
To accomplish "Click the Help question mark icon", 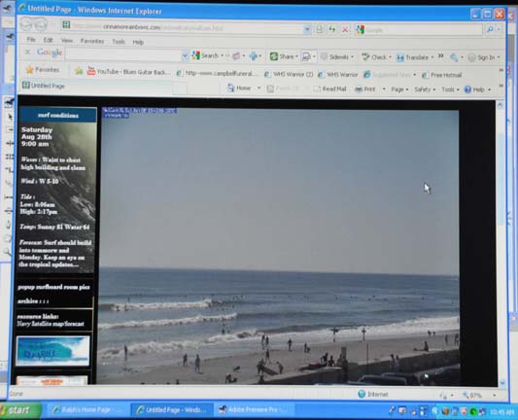I will click(x=467, y=89).
